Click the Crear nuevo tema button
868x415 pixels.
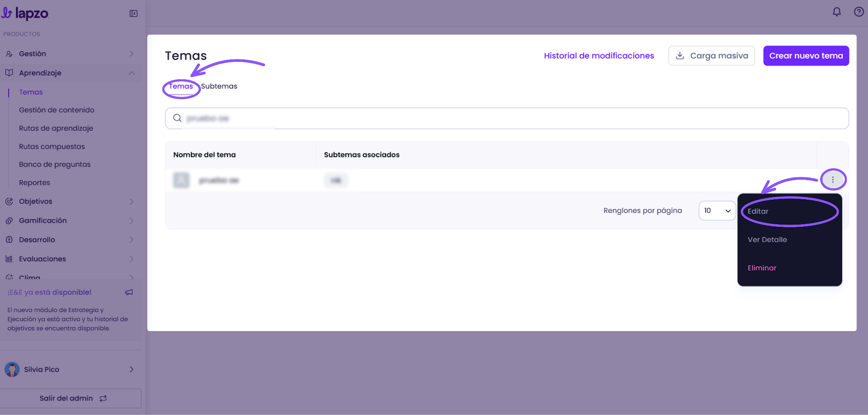pyautogui.click(x=806, y=56)
